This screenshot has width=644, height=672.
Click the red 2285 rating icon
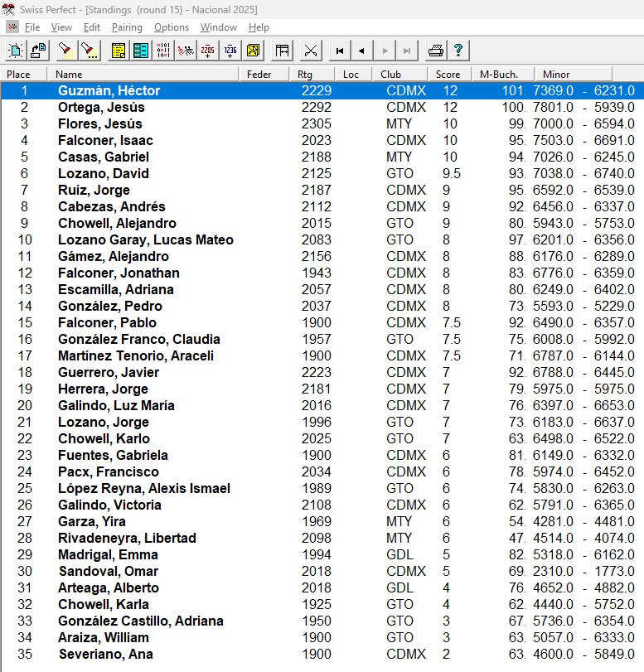(208, 51)
